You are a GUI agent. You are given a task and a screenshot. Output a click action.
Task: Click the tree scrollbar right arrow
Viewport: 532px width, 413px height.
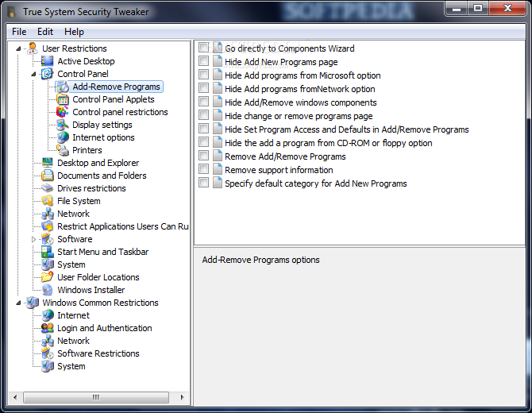pyautogui.click(x=182, y=397)
